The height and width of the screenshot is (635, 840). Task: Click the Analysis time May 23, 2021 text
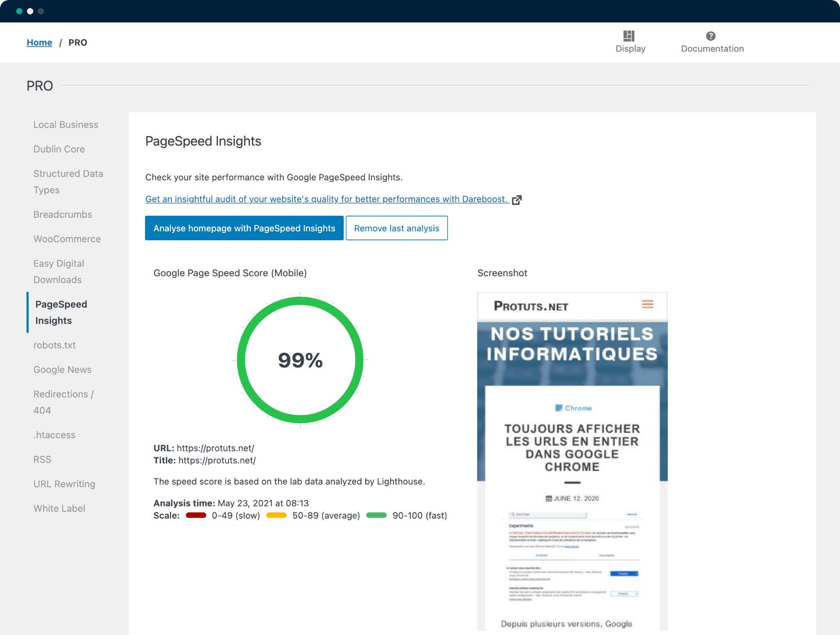pos(231,503)
